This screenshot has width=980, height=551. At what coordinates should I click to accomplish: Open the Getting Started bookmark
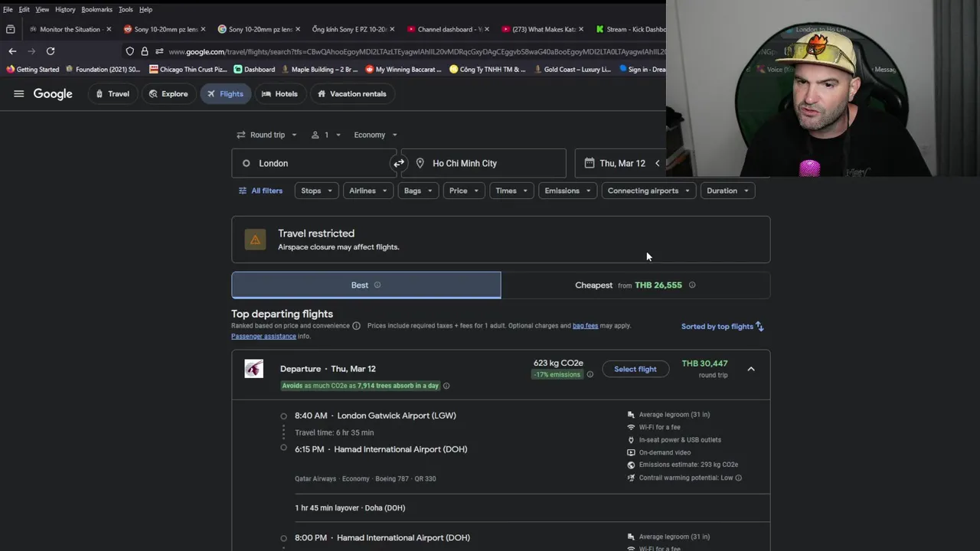click(x=32, y=69)
